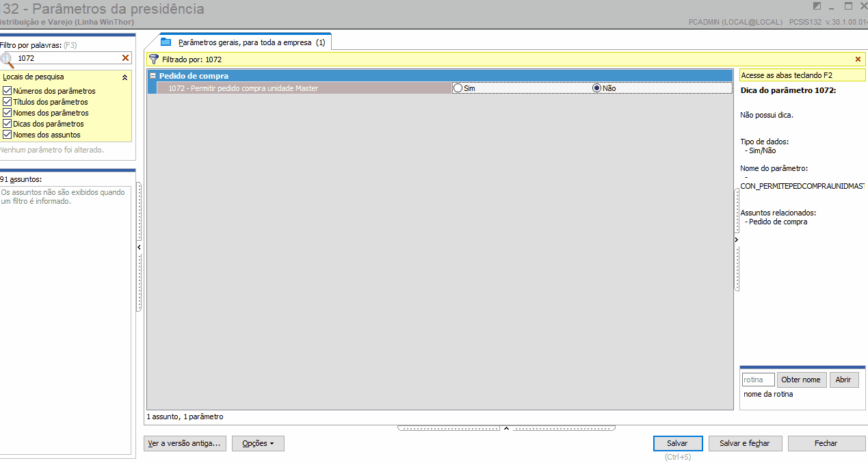Click Salvar e fechar button

[745, 443]
